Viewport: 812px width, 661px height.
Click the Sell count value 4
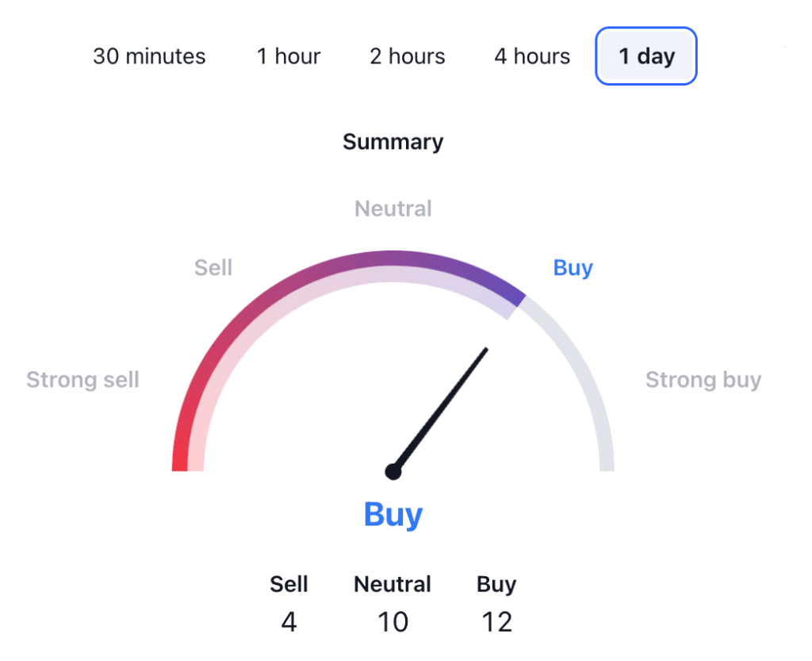click(289, 622)
